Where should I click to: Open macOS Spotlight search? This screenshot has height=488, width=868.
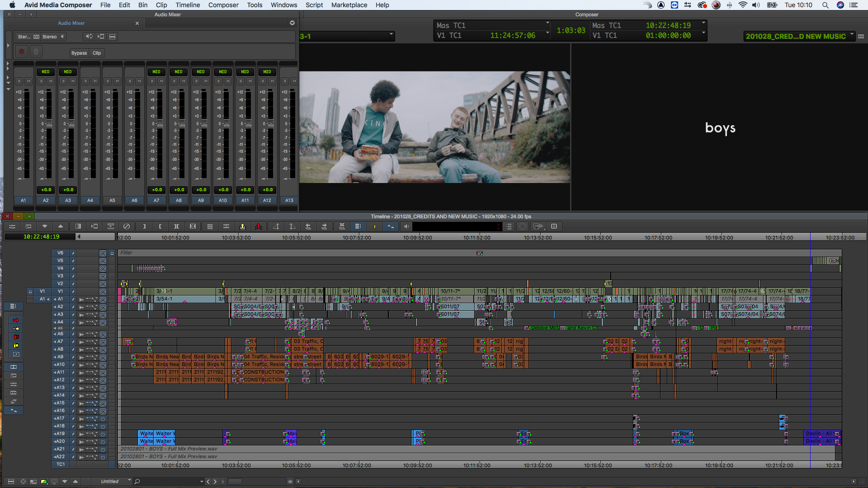click(825, 5)
